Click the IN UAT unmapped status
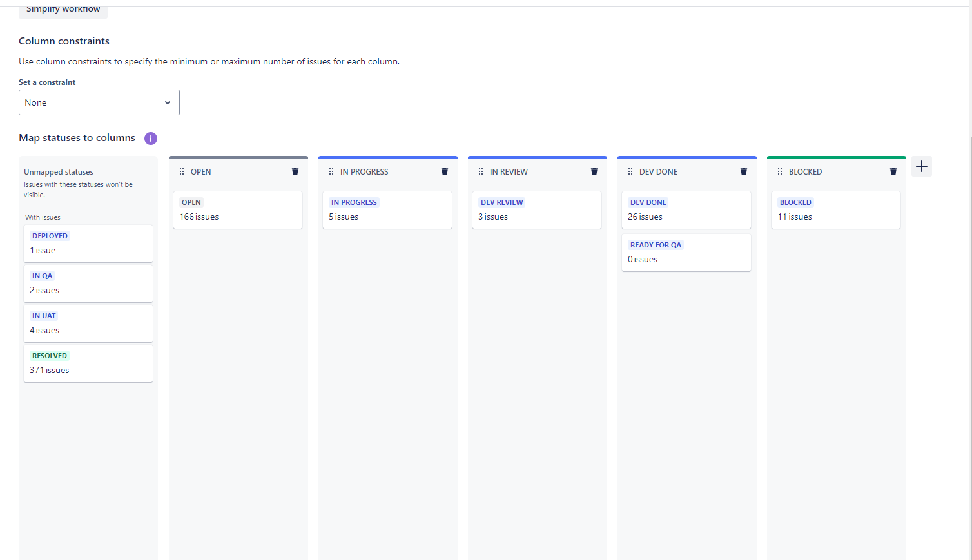Screen dimensions: 972x560 pos(88,323)
